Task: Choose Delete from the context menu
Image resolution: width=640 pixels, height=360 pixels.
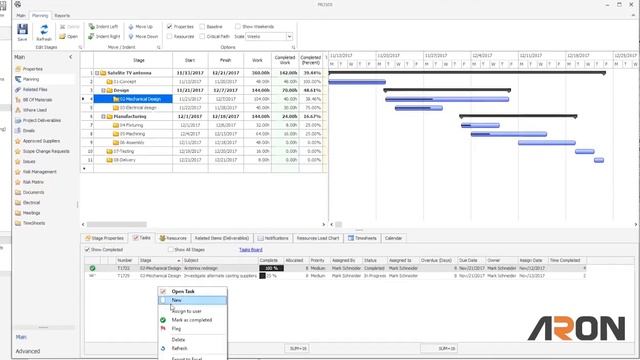Action: [x=192, y=340]
